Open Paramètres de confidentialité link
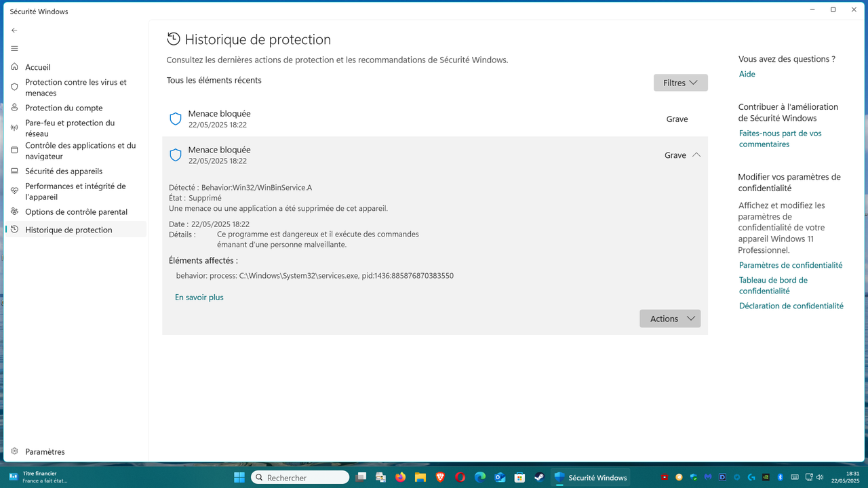This screenshot has width=868, height=488. click(791, 265)
